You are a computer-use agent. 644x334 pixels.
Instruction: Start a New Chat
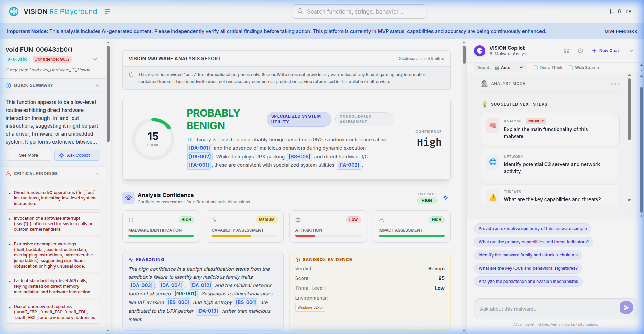pyautogui.click(x=605, y=51)
